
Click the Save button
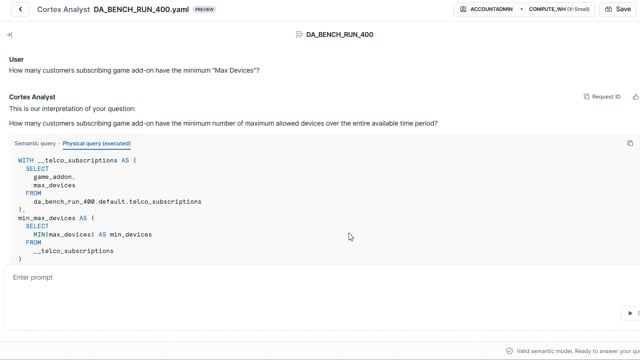click(618, 9)
